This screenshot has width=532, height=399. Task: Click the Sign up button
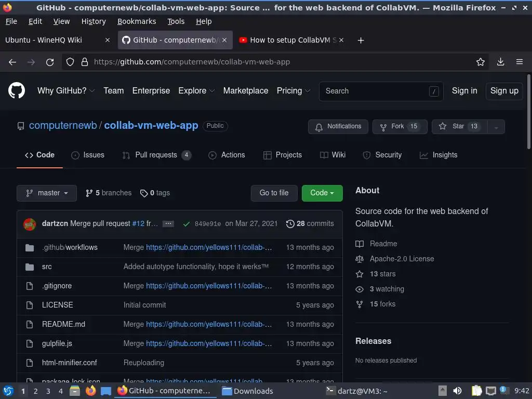click(x=504, y=91)
